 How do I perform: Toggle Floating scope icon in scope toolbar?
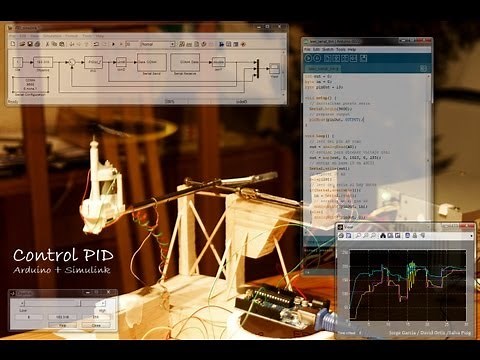(x=407, y=235)
